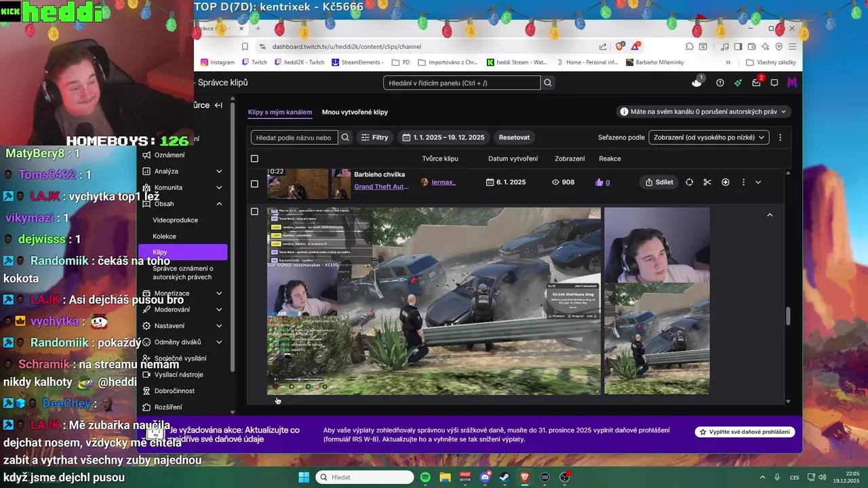
Task: Bookmark the page with the address bar icon
Action: point(245,46)
